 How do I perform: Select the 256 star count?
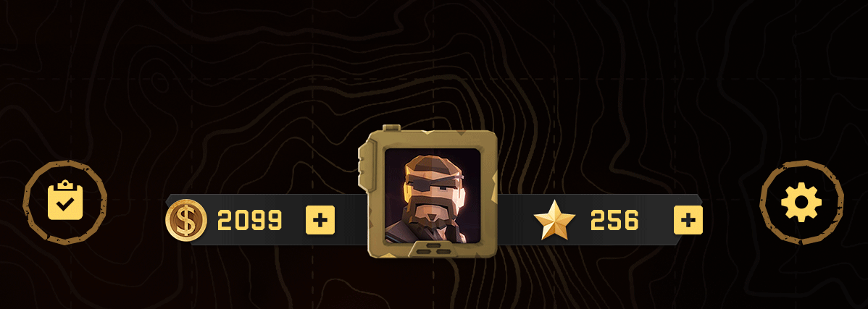[614, 221]
